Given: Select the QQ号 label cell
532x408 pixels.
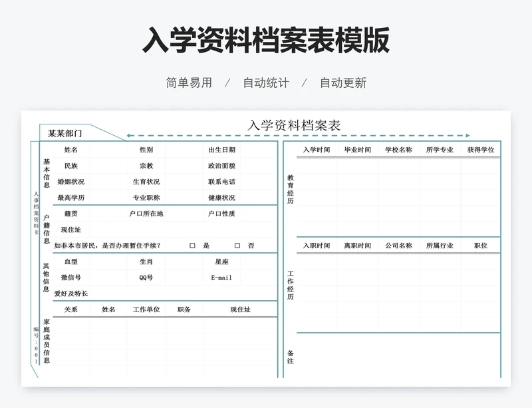Looking at the screenshot, I should [x=146, y=278].
